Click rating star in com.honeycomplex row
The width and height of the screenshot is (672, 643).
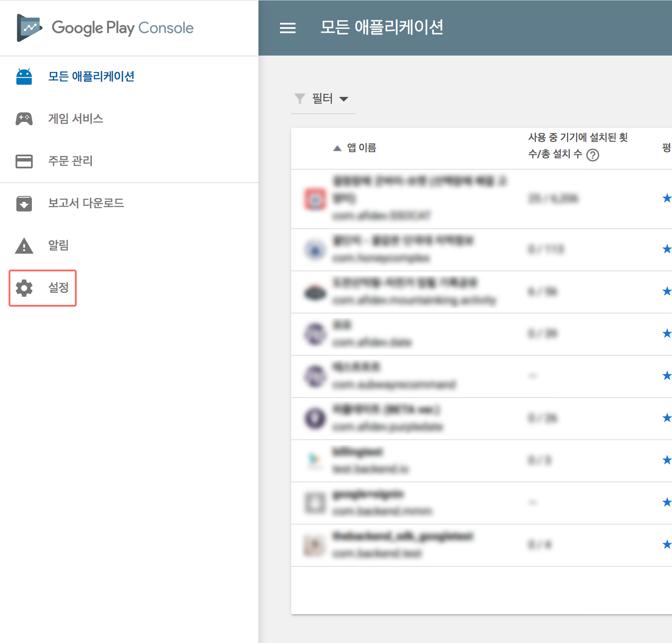(667, 249)
